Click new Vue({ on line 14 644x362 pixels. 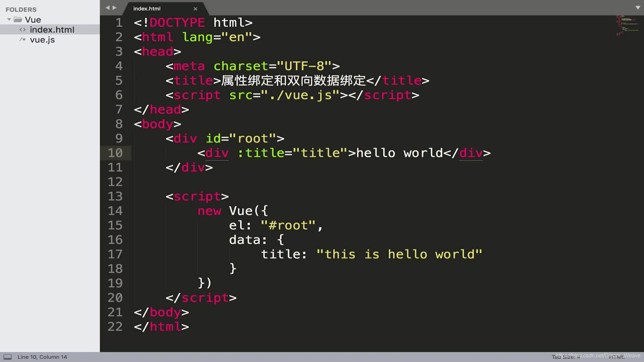(232, 211)
